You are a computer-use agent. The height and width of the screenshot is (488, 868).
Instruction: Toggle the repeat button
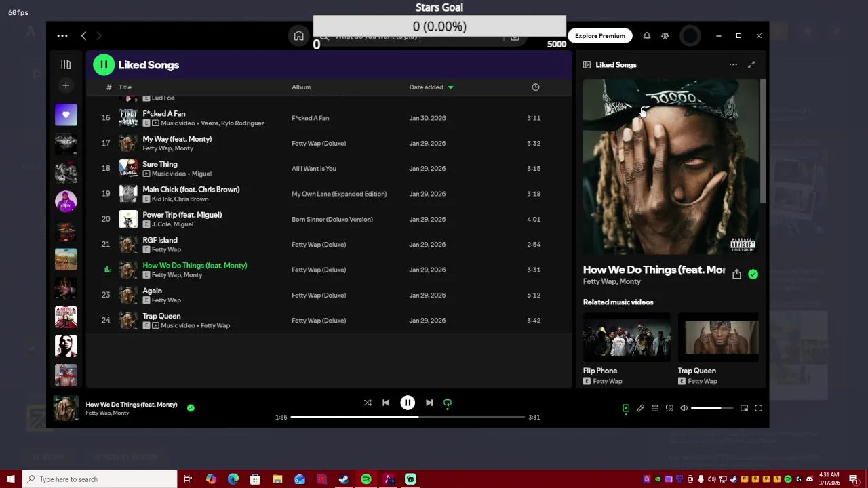click(448, 403)
